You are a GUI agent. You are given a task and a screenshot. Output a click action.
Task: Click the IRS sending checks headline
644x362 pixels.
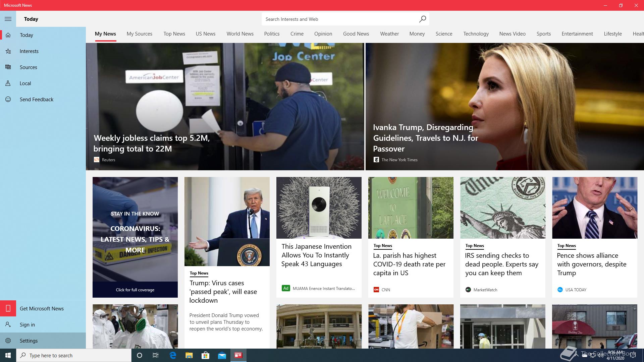coord(502,264)
